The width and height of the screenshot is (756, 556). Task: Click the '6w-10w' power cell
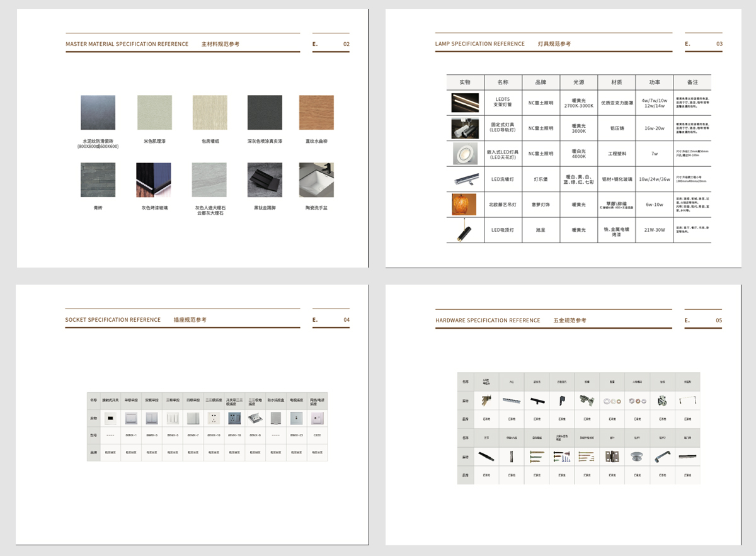click(655, 205)
